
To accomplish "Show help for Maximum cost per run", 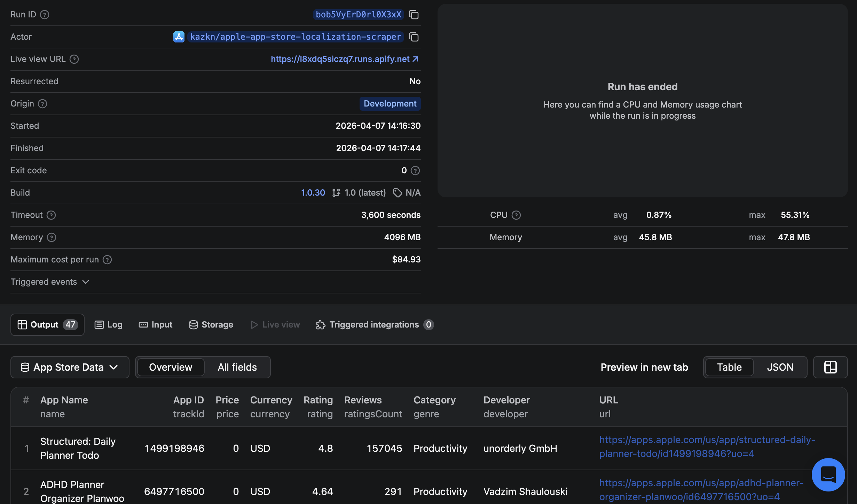I will point(107,260).
